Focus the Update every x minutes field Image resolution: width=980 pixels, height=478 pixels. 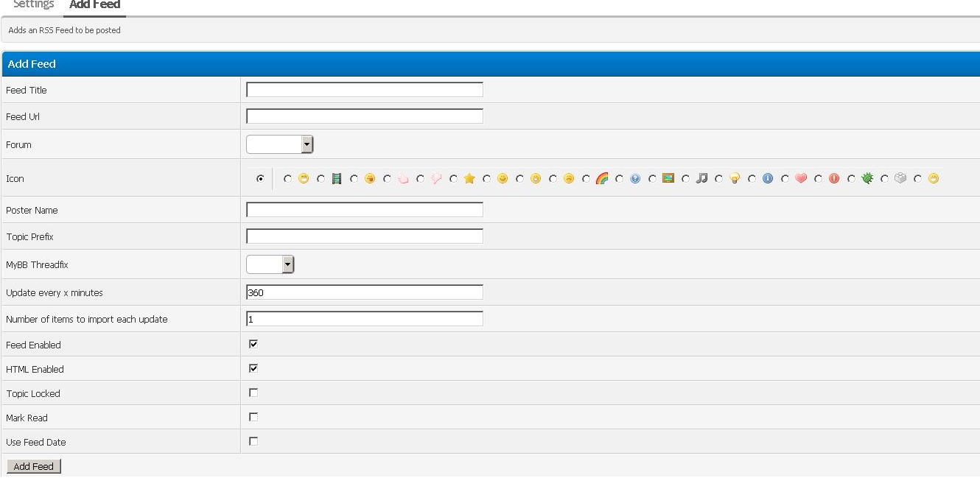coord(364,292)
